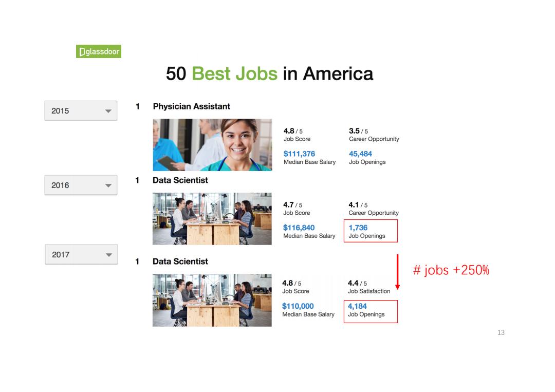
Task: Select the 4,184 Job Openings box
Action: [371, 312]
